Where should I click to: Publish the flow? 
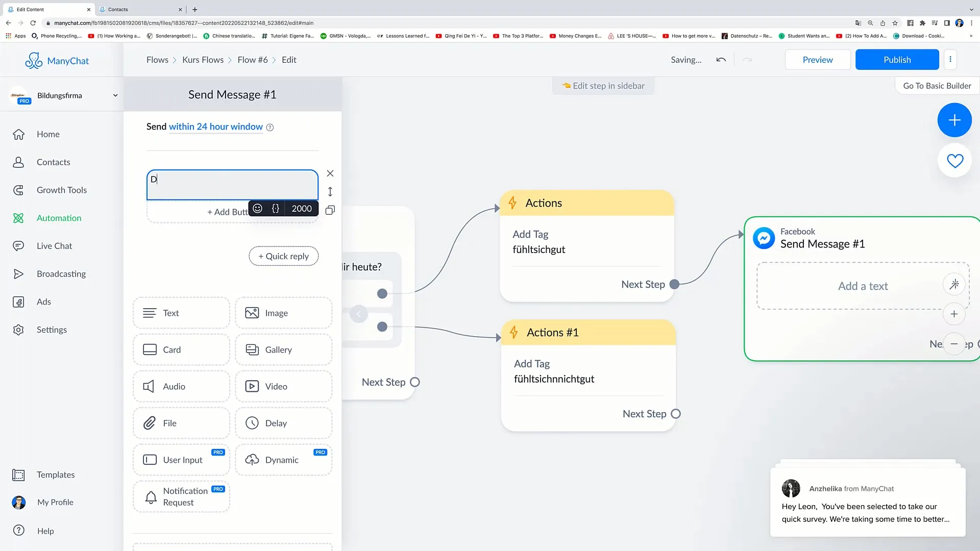(897, 60)
